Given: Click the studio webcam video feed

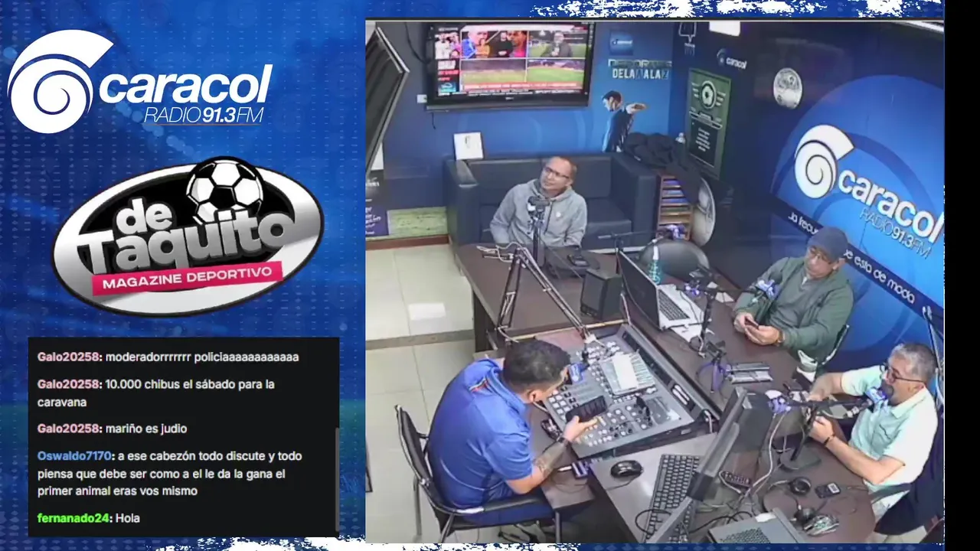Looking at the screenshot, I should [655, 281].
